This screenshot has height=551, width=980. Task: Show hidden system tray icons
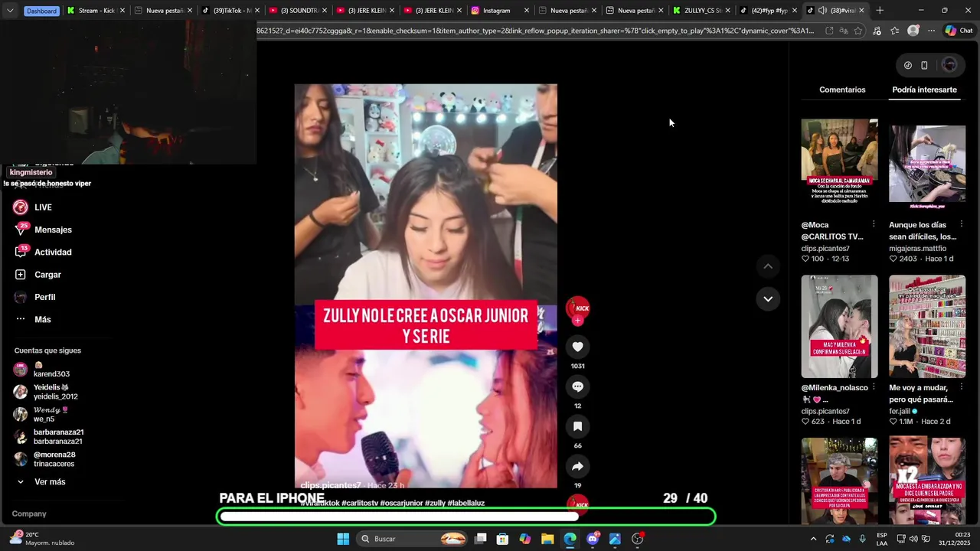(813, 539)
